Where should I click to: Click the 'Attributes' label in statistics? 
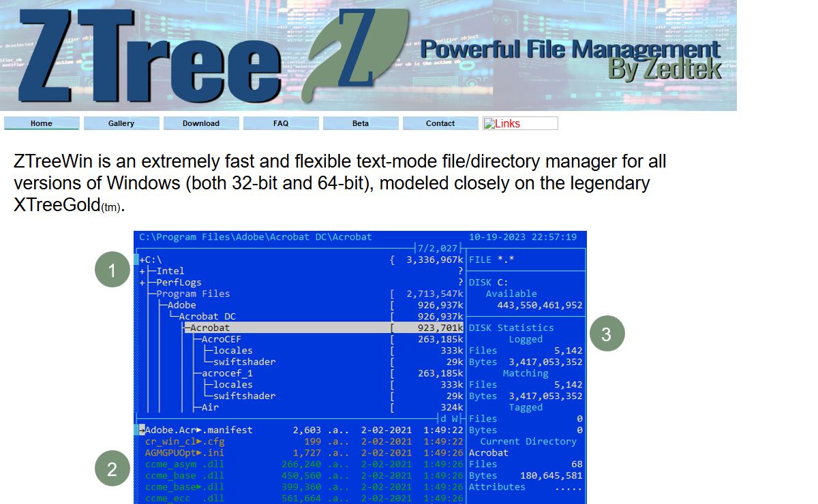tap(497, 487)
